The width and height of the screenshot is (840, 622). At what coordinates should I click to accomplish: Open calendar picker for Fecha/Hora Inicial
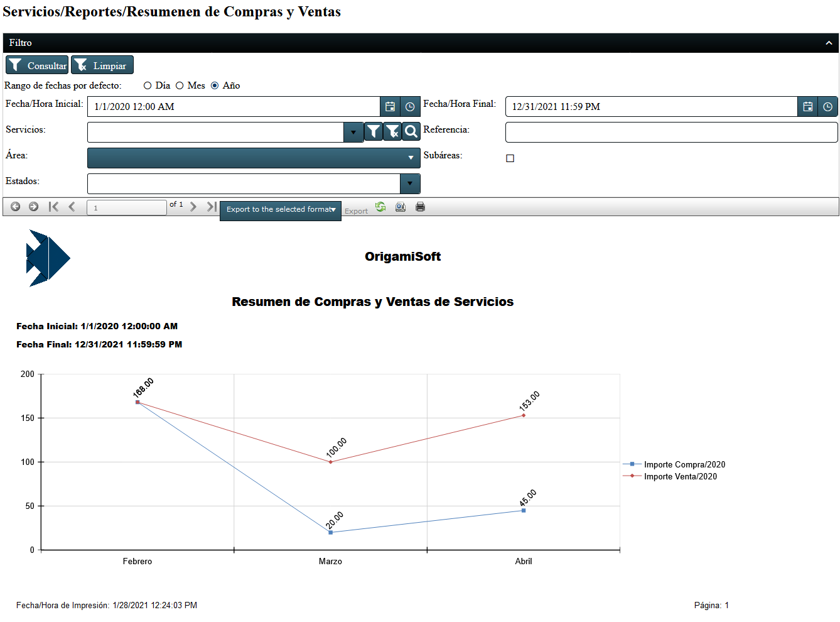[x=390, y=106]
